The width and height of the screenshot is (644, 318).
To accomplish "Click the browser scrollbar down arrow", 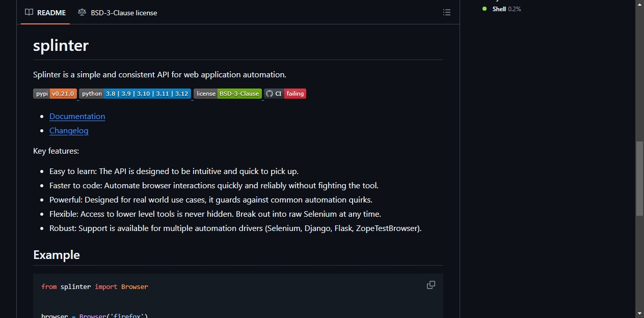I will tap(639, 313).
